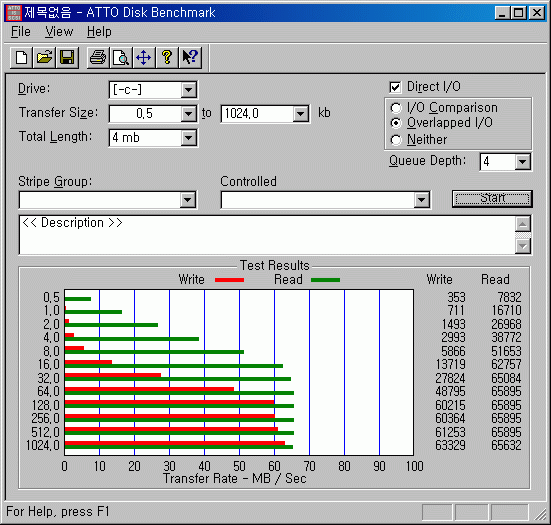This screenshot has height=525, width=551.
Task: Click the Write value 27824
Action: pyautogui.click(x=450, y=378)
